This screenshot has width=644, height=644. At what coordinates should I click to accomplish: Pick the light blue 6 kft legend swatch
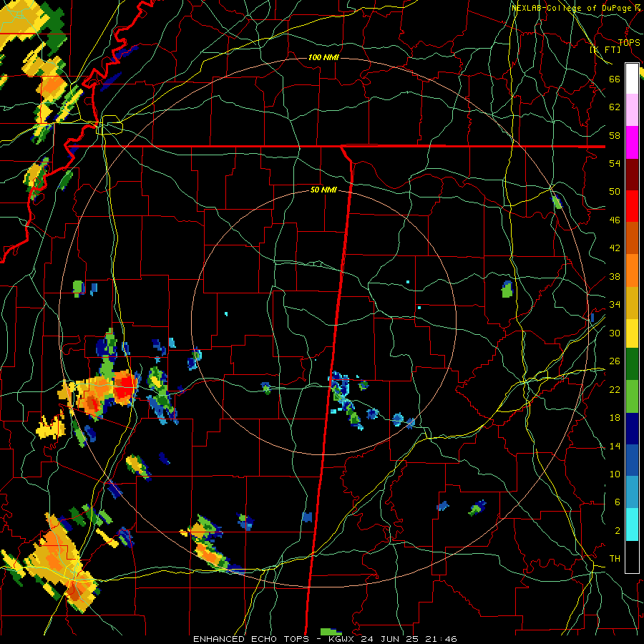click(632, 492)
